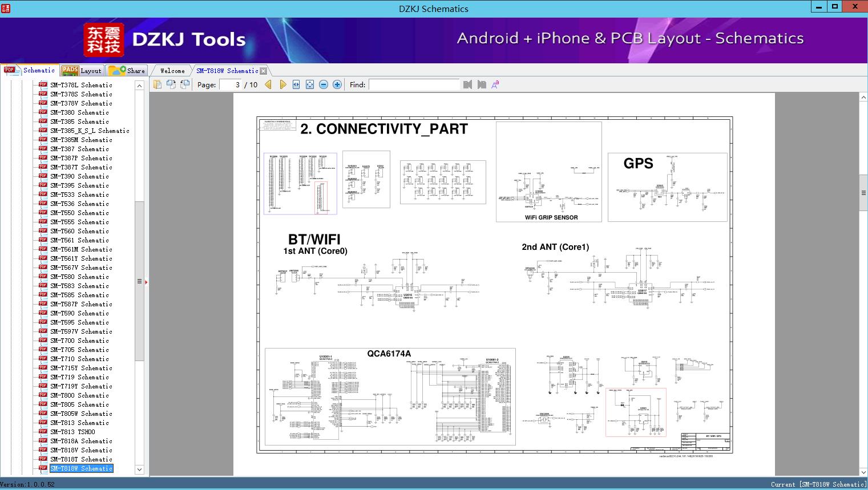Go to next page arrow
Screen dimensions: 868x490
tap(282, 84)
